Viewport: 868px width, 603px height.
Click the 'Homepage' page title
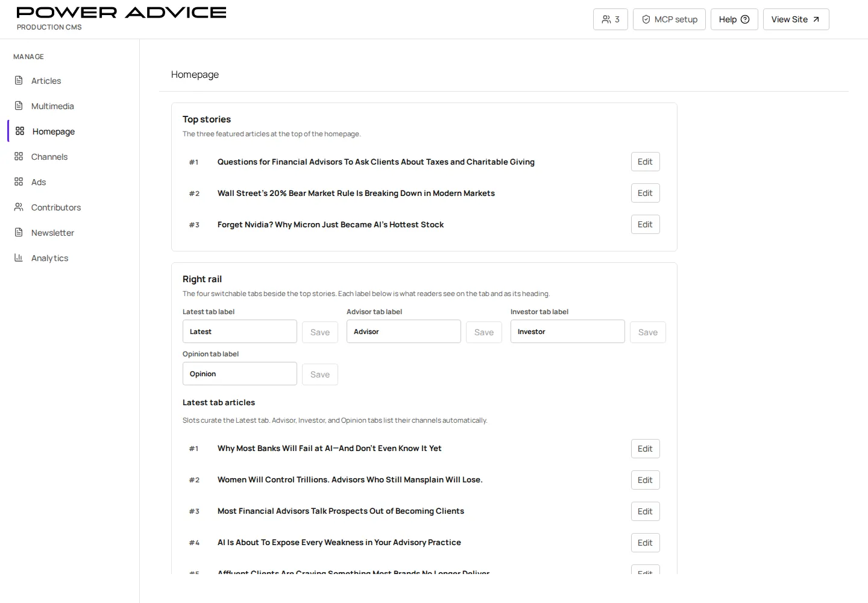[195, 74]
